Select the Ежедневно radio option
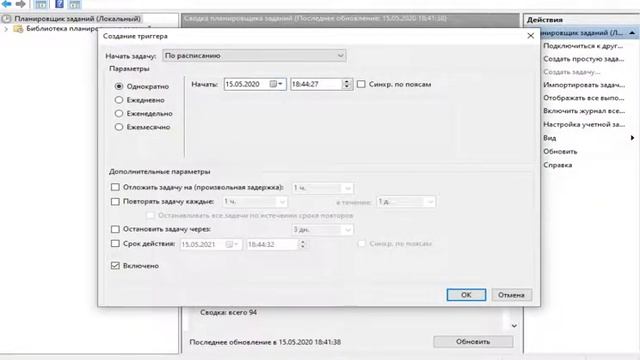 (119, 100)
